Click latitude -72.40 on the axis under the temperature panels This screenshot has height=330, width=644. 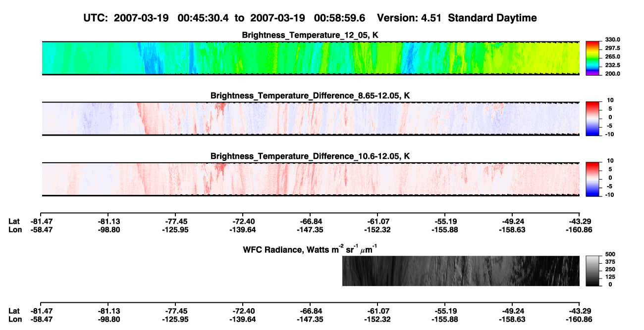[x=242, y=221]
